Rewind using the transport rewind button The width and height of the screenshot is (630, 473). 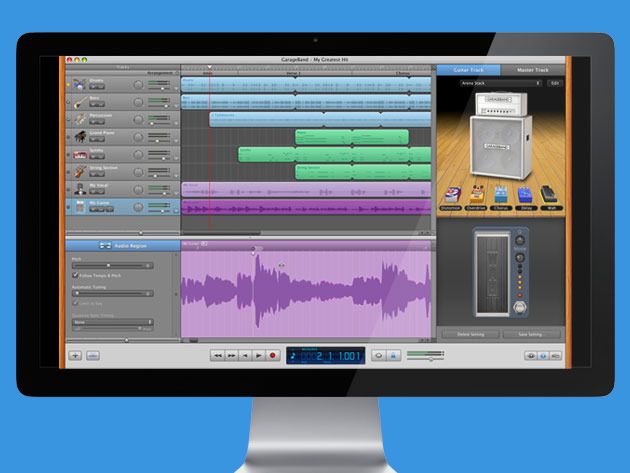point(217,355)
